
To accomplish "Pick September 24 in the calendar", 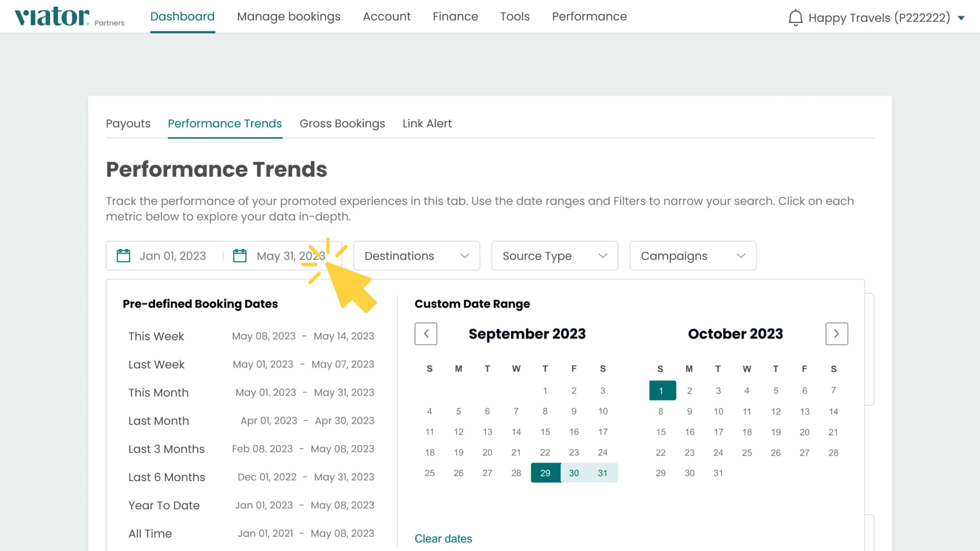I will coord(603,452).
